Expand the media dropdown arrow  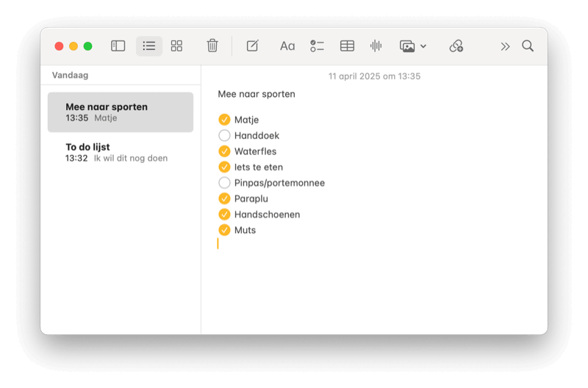tap(423, 46)
